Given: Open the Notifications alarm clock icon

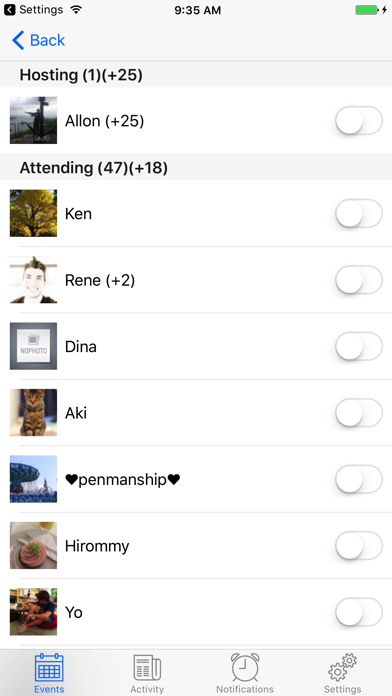Looking at the screenshot, I should click(x=245, y=667).
